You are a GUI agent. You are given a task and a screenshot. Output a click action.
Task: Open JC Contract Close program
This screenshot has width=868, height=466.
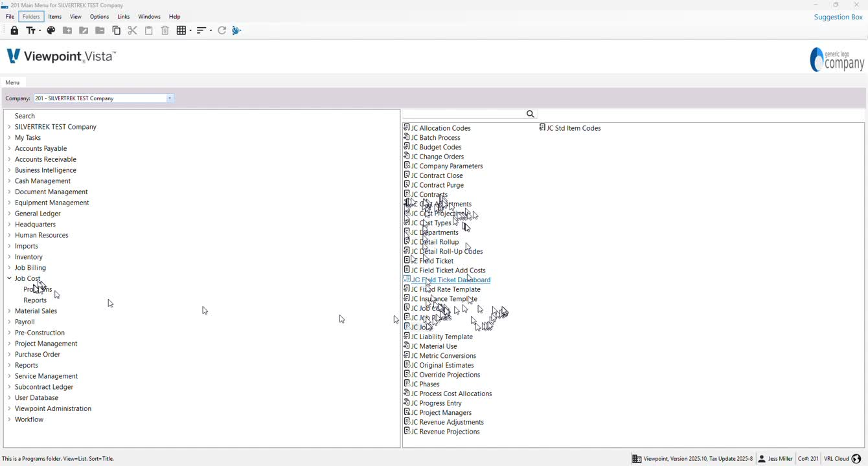(437, 175)
